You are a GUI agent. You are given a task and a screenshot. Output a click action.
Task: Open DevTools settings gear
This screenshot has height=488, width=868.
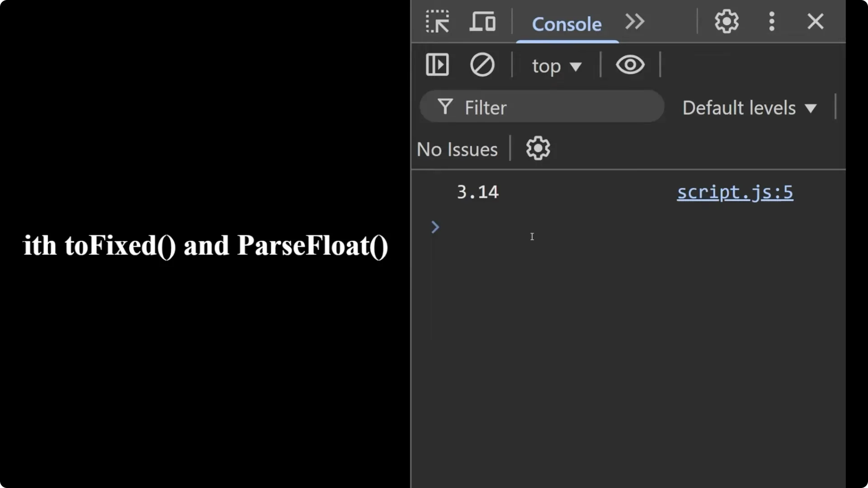coord(726,21)
